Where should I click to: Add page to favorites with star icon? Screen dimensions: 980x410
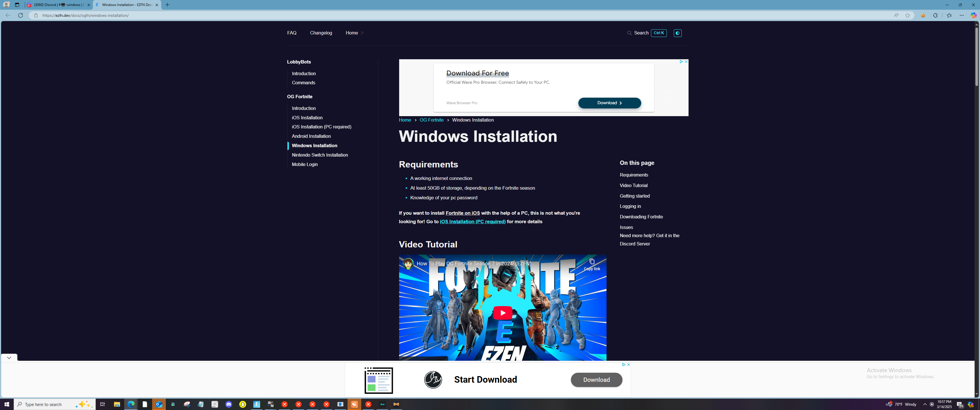907,16
